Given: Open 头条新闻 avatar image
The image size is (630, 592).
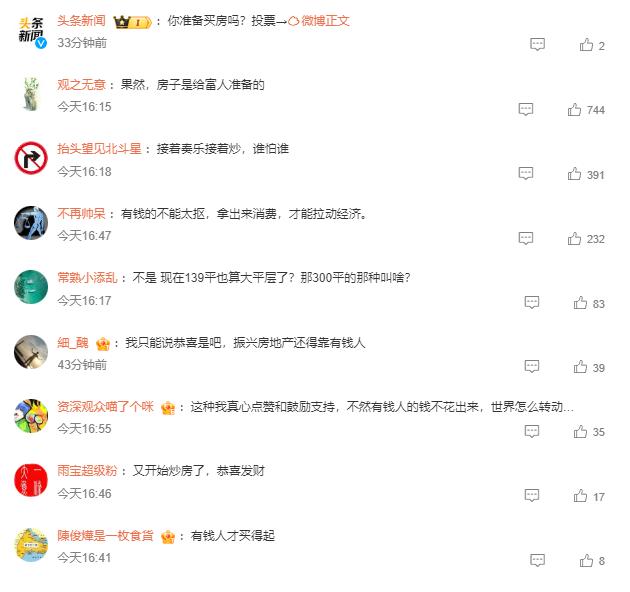Looking at the screenshot, I should tap(31, 32).
